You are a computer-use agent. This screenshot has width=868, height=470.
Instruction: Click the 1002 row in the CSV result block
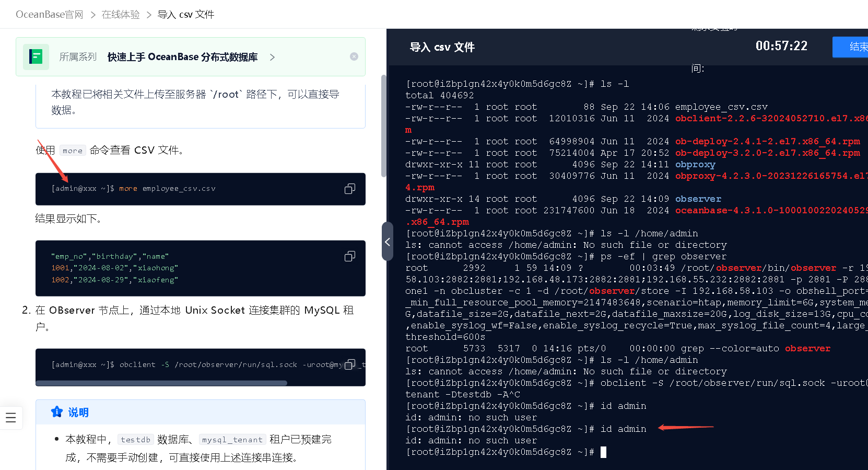115,280
